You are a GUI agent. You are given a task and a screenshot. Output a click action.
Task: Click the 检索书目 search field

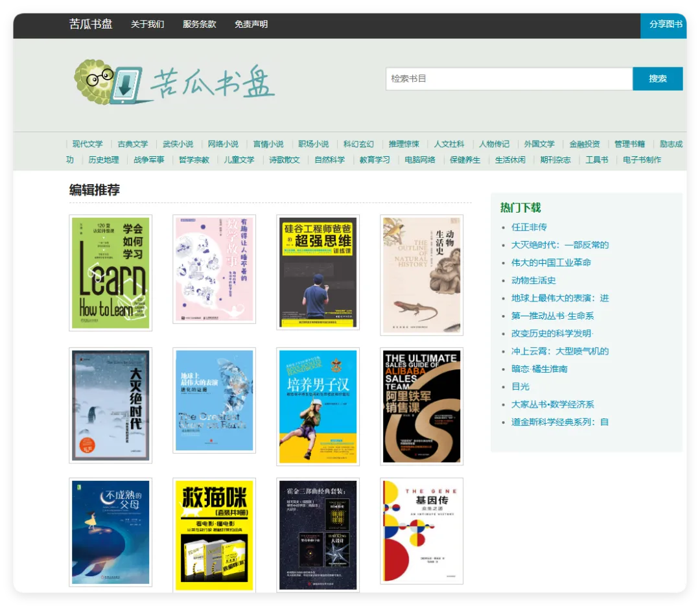pos(509,78)
